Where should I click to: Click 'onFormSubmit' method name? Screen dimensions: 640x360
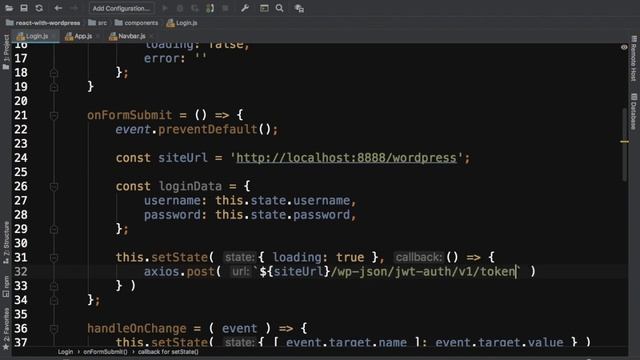pyautogui.click(x=129, y=115)
